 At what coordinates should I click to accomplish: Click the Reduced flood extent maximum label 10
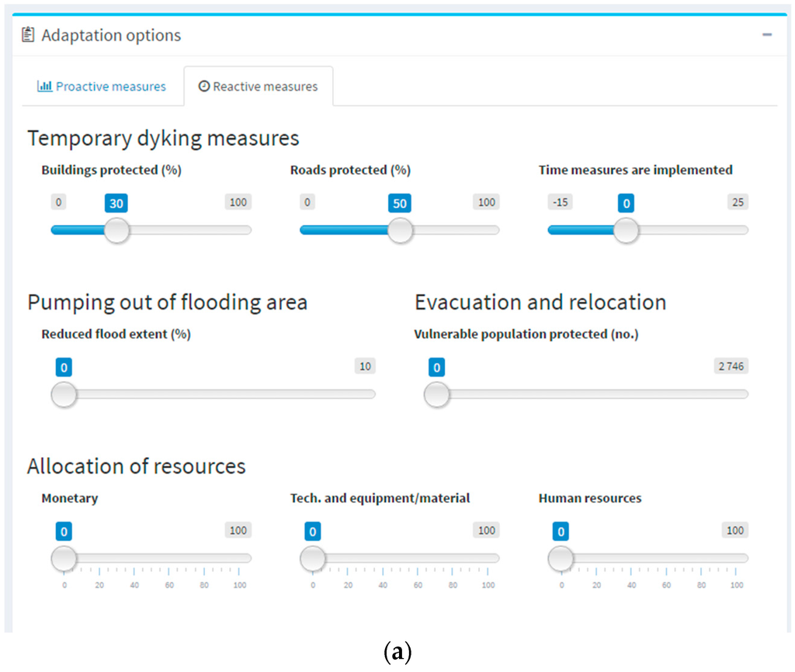(365, 366)
